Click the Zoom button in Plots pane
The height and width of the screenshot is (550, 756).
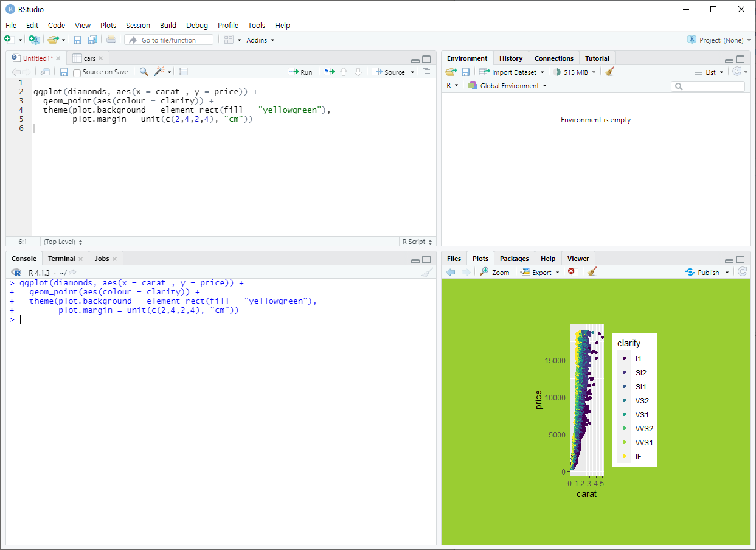pos(494,272)
